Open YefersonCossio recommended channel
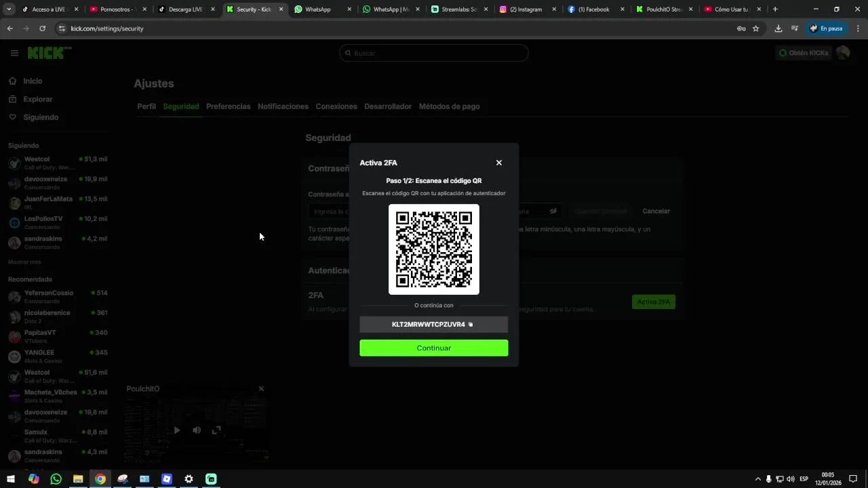This screenshot has width=868, height=488. tap(58, 296)
